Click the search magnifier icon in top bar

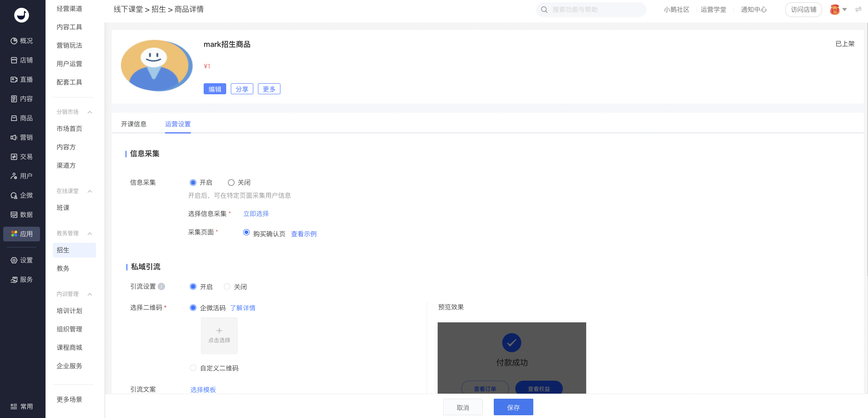click(x=544, y=10)
